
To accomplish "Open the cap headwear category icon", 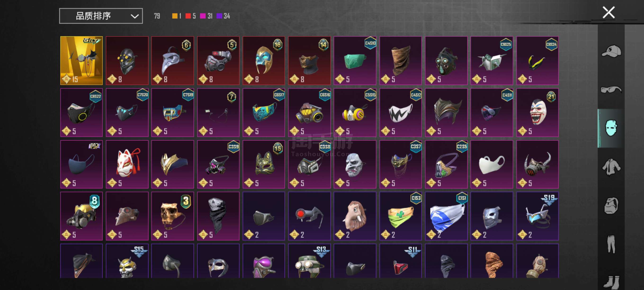I will click(611, 51).
